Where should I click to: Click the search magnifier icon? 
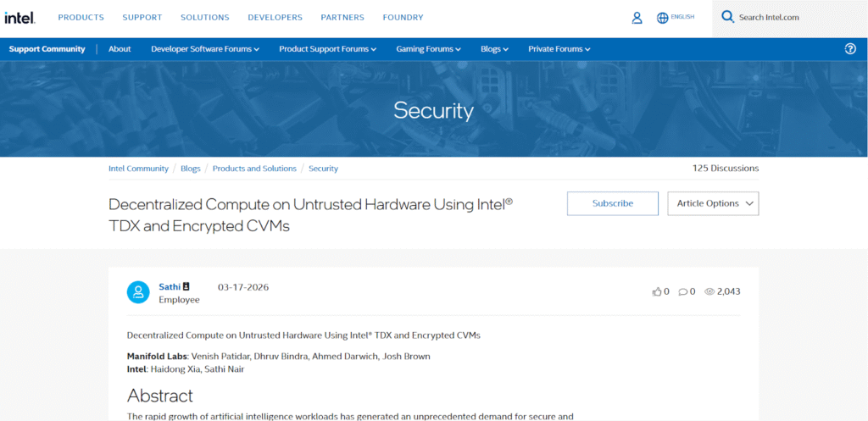pyautogui.click(x=727, y=17)
